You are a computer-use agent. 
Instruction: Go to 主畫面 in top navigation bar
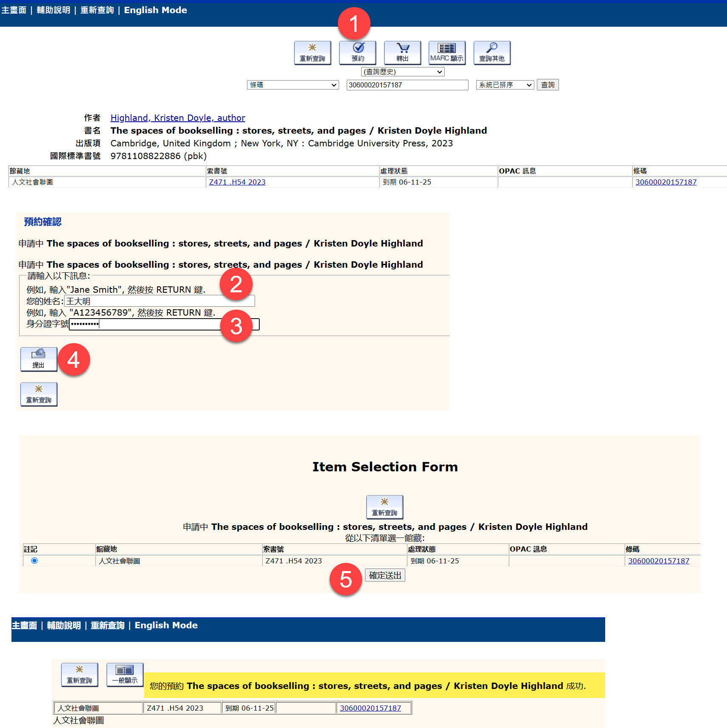14,10
